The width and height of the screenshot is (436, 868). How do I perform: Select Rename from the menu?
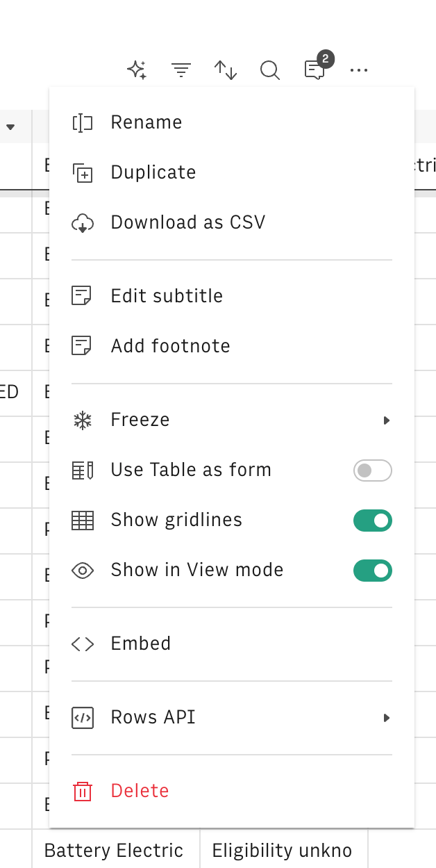(x=146, y=122)
